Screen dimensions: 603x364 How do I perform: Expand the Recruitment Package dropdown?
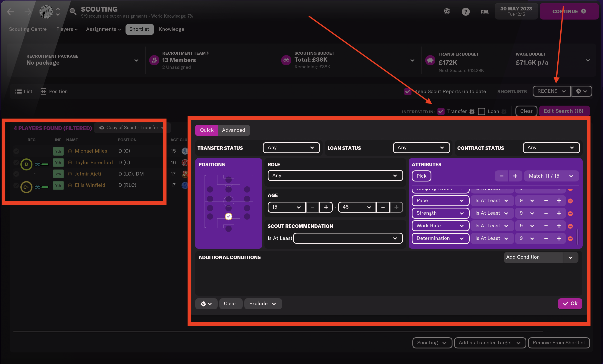coord(136,60)
